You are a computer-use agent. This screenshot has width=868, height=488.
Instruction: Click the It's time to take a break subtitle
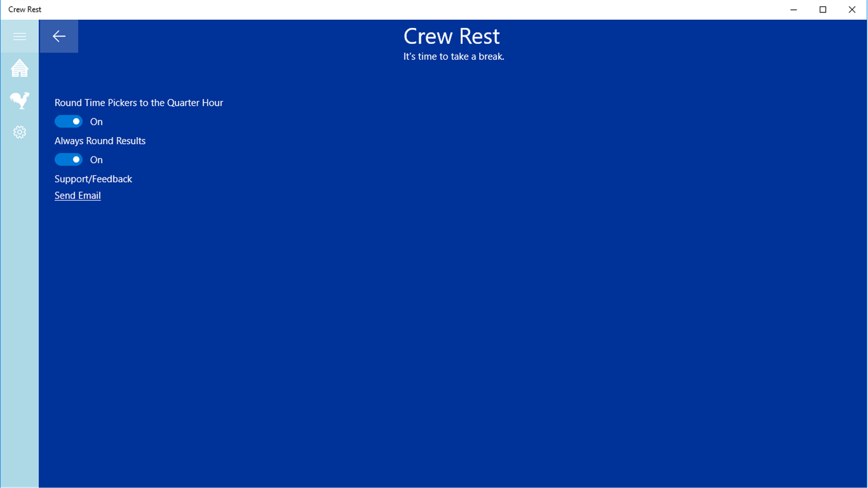(454, 56)
